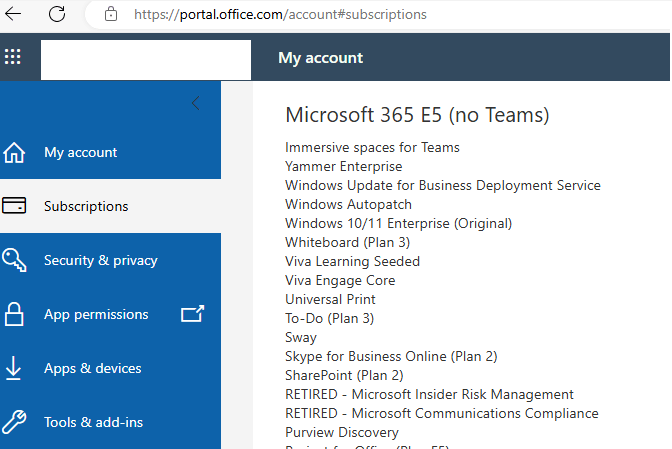This screenshot has width=672, height=449.
Task: Select the Viva Learning Seeded entry
Action: [x=352, y=261]
